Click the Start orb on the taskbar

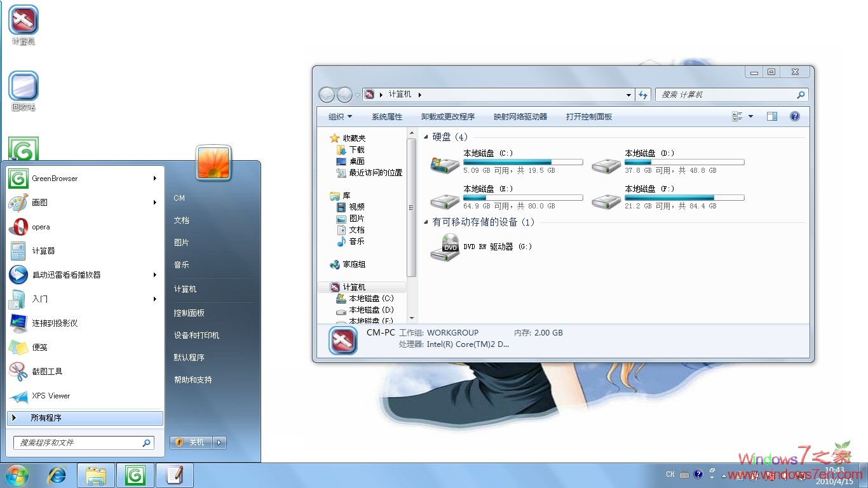coord(17,475)
